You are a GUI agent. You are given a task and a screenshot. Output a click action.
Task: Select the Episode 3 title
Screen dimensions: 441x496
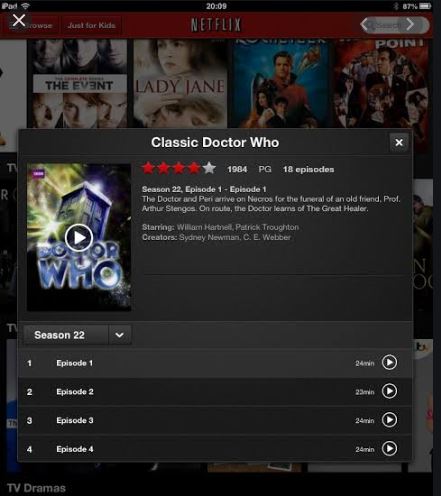coord(75,420)
